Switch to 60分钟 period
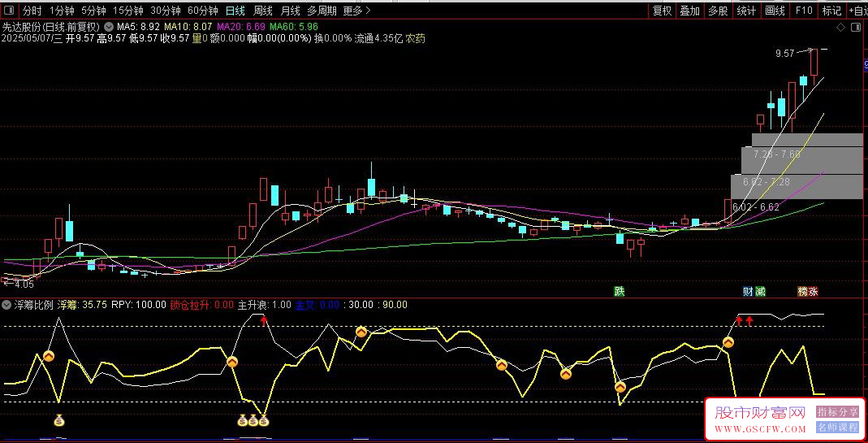Screen dimensions: 868x443 pos(203,10)
